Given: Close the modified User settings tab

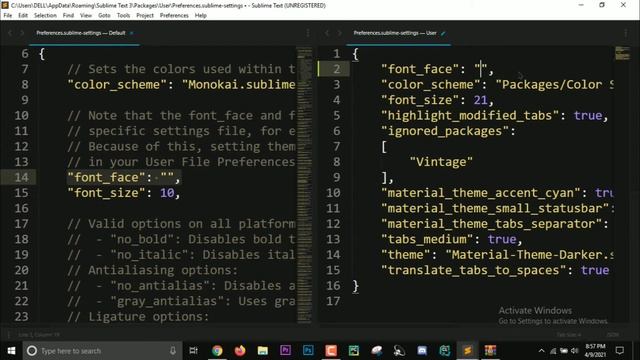Looking at the screenshot, I should (x=443, y=33).
